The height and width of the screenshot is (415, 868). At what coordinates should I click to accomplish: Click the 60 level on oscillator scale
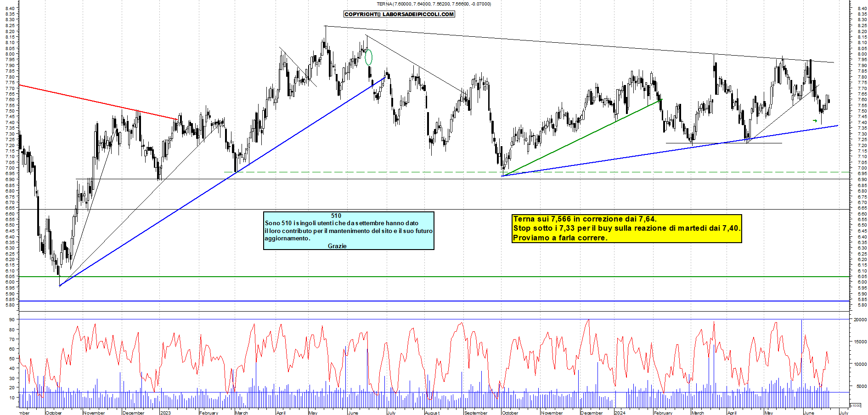click(11, 349)
